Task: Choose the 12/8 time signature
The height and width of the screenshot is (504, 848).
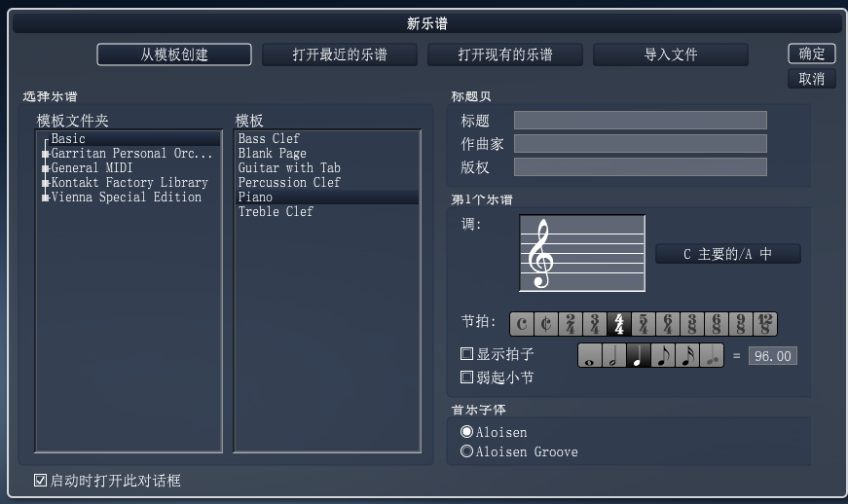Action: (x=765, y=324)
